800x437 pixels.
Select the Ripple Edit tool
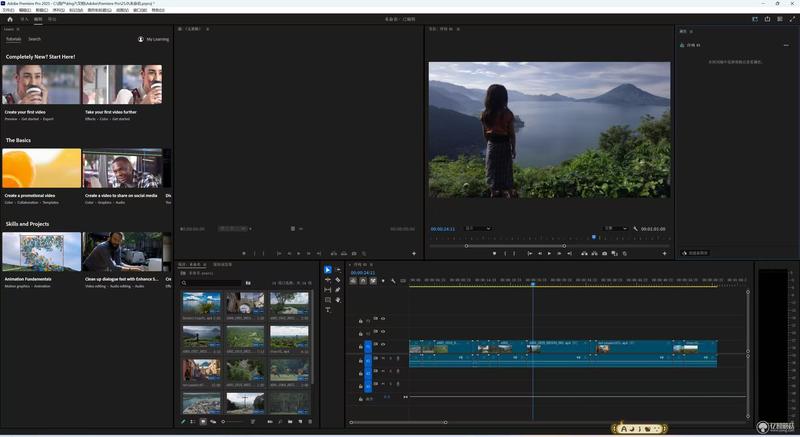click(x=328, y=279)
